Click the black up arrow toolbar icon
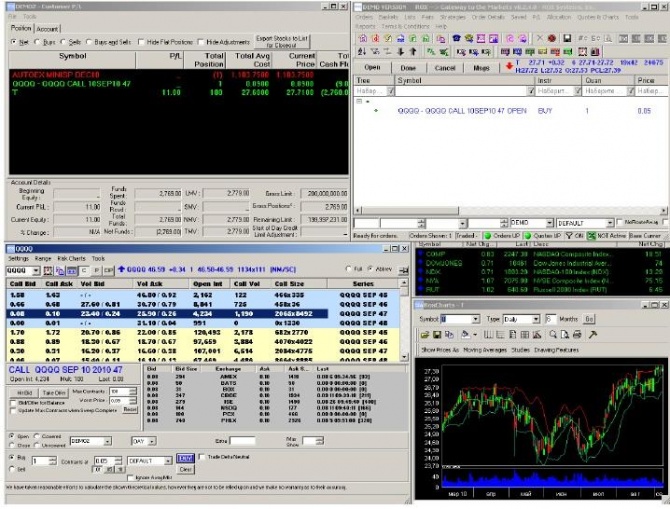670x509 pixels. (x=413, y=52)
